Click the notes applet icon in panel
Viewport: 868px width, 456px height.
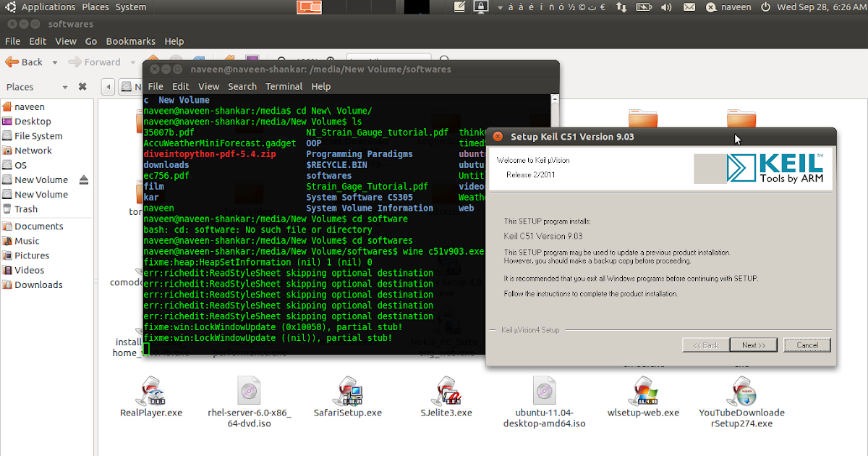click(459, 7)
